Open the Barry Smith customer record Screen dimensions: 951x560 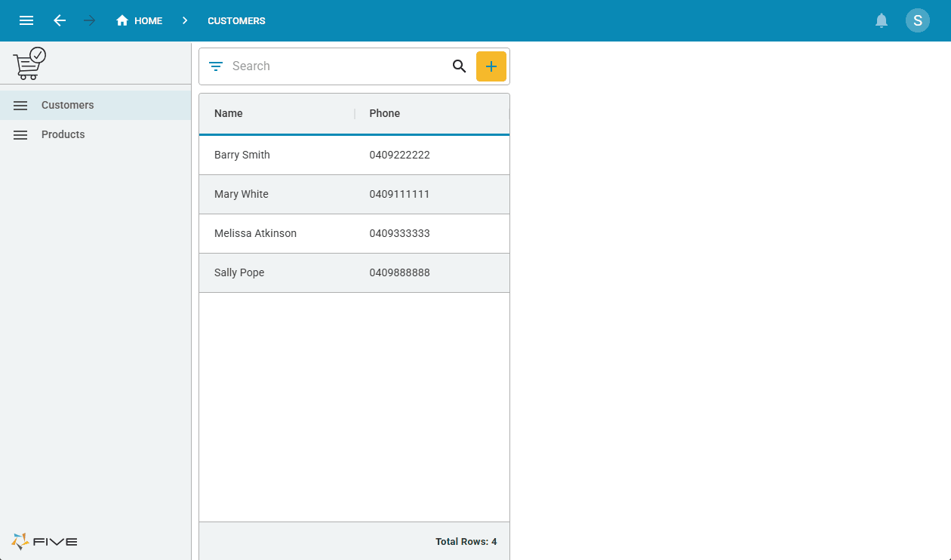pos(242,155)
